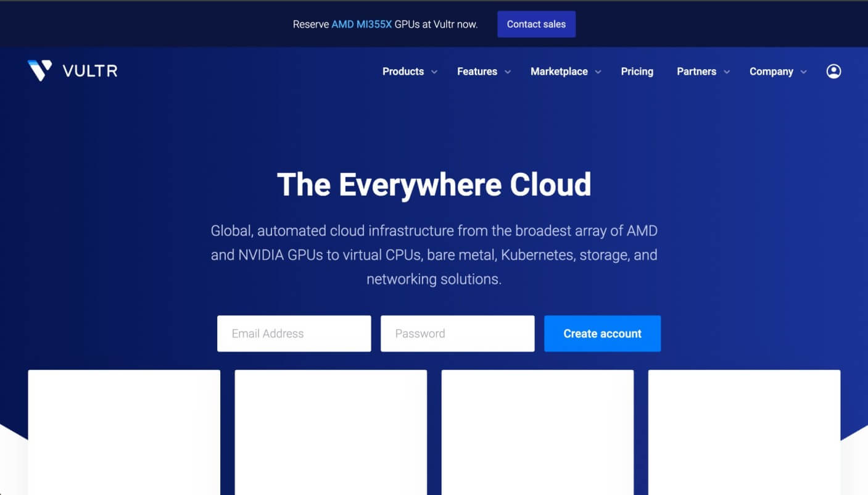The width and height of the screenshot is (868, 495).
Task: Open the Products menu
Action: point(403,72)
